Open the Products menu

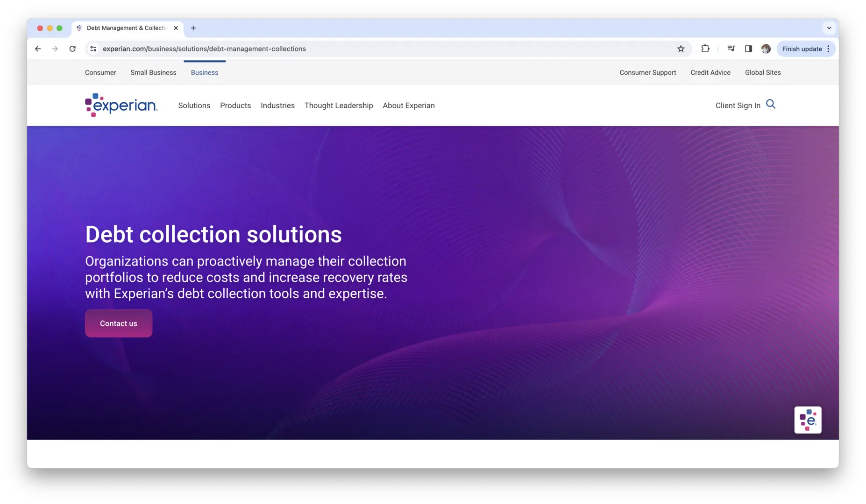tap(235, 105)
